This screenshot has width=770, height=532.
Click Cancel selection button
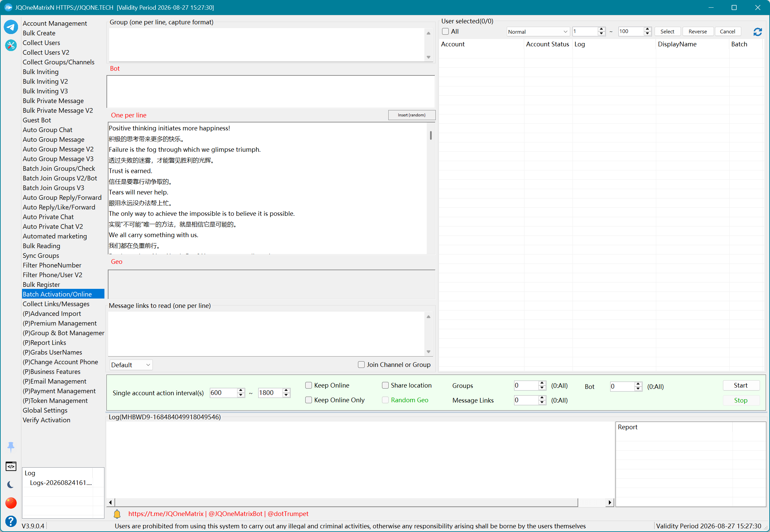[x=728, y=32]
